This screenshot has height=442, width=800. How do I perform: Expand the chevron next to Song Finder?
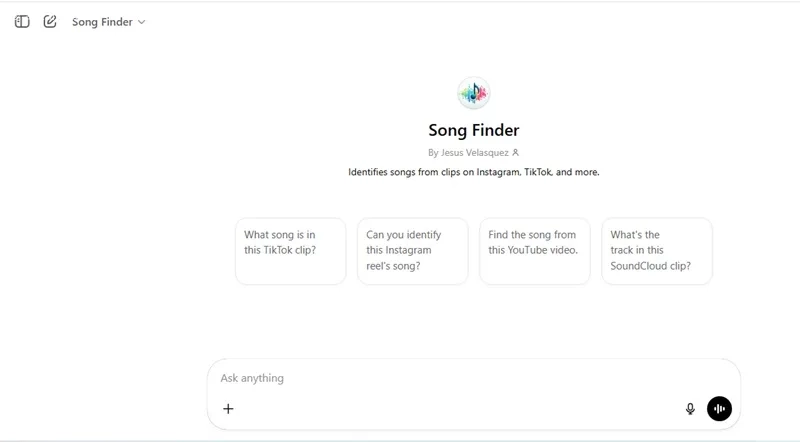tap(141, 22)
